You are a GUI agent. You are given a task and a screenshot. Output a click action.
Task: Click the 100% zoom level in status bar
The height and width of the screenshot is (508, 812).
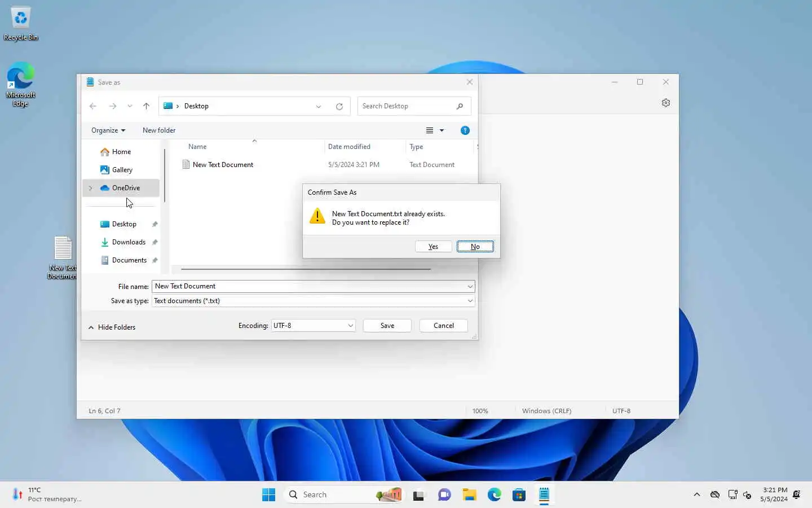tap(480, 411)
